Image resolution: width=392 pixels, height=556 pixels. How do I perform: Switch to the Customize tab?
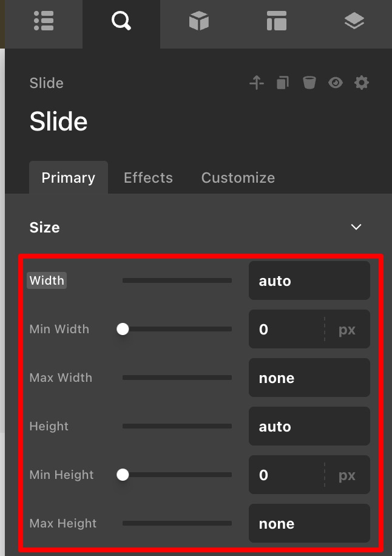coord(238,178)
